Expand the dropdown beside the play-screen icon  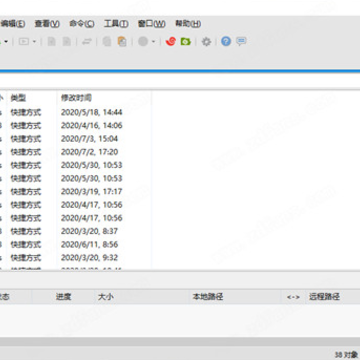point(34,42)
